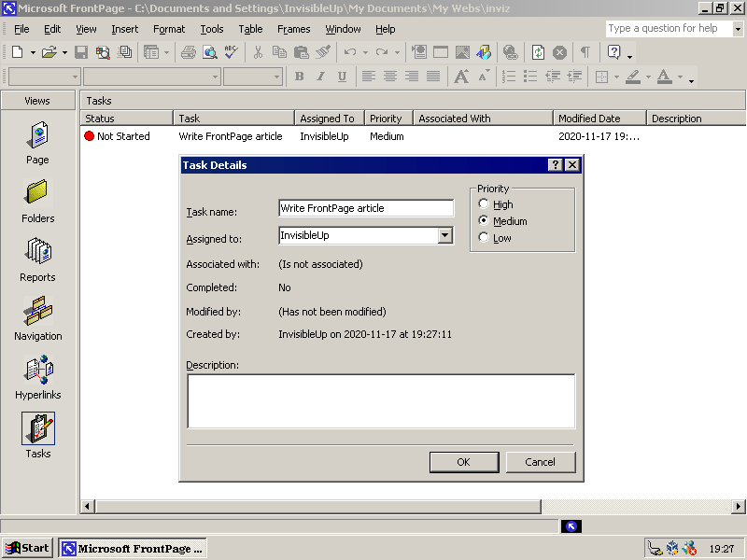Image resolution: width=747 pixels, height=560 pixels.
Task: Open the Font size dropdown
Action: click(x=276, y=77)
